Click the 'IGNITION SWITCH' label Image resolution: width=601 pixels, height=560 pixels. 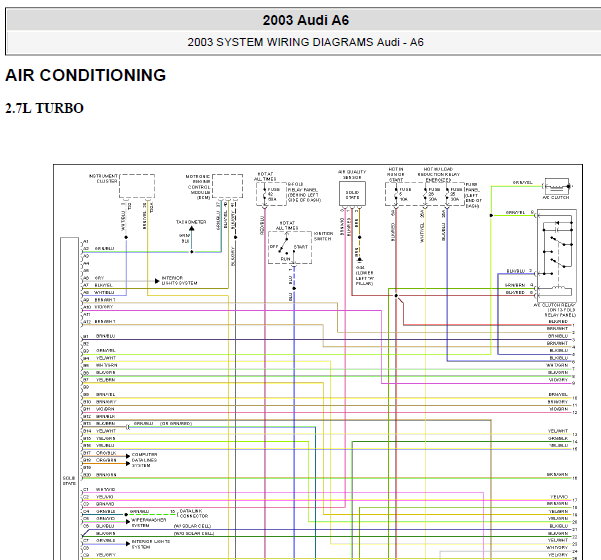323,236
